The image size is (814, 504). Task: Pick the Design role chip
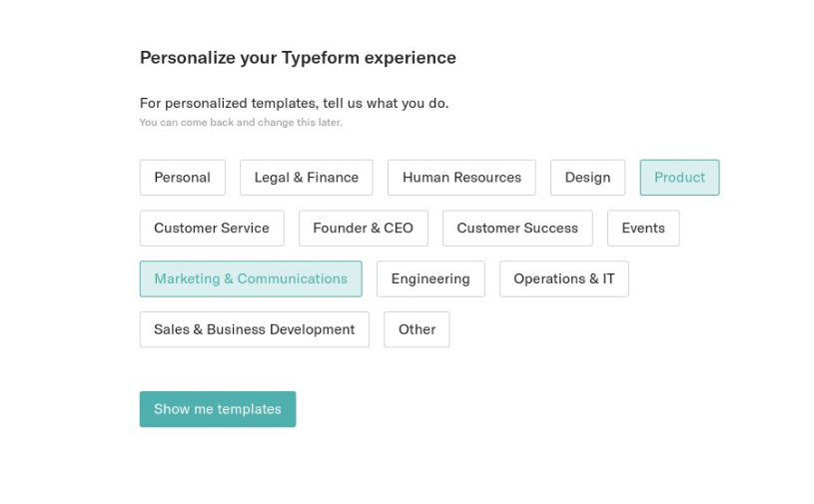tap(587, 178)
